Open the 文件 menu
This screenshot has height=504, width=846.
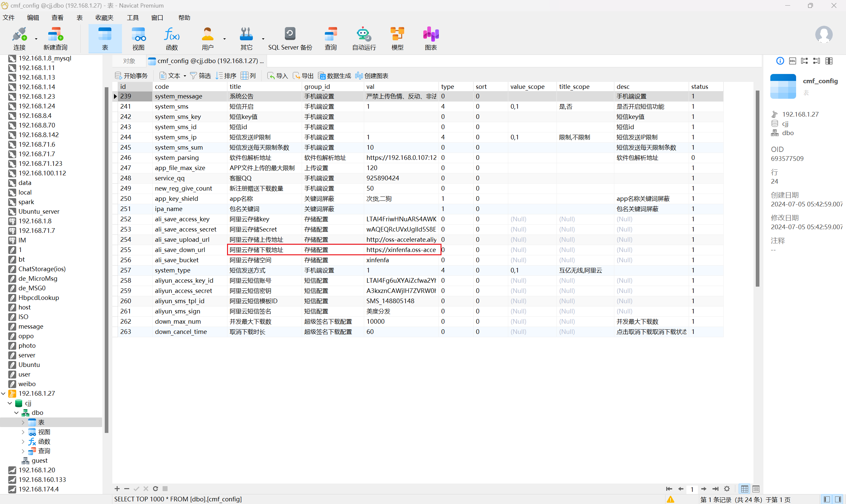click(9, 18)
